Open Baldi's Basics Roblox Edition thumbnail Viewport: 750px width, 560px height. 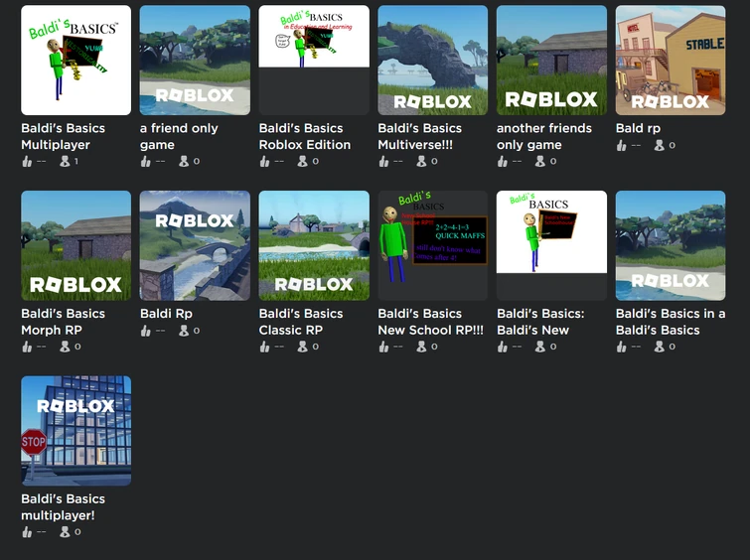[x=314, y=61]
